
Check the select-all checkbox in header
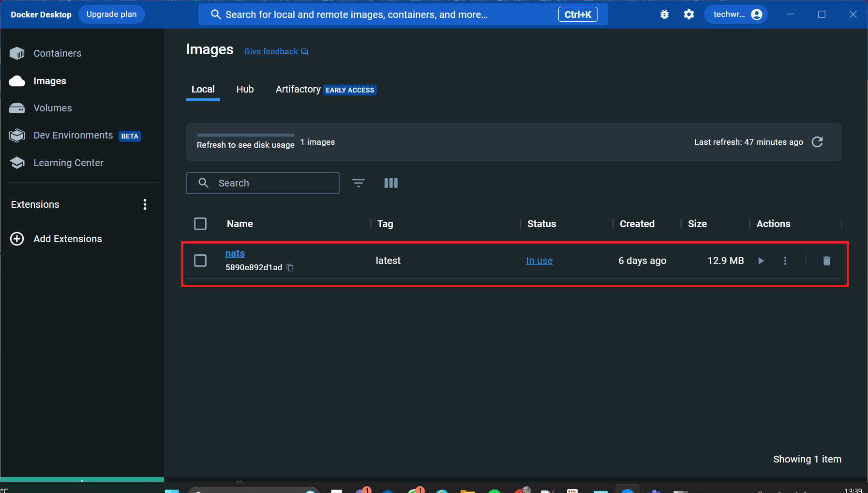coord(200,224)
